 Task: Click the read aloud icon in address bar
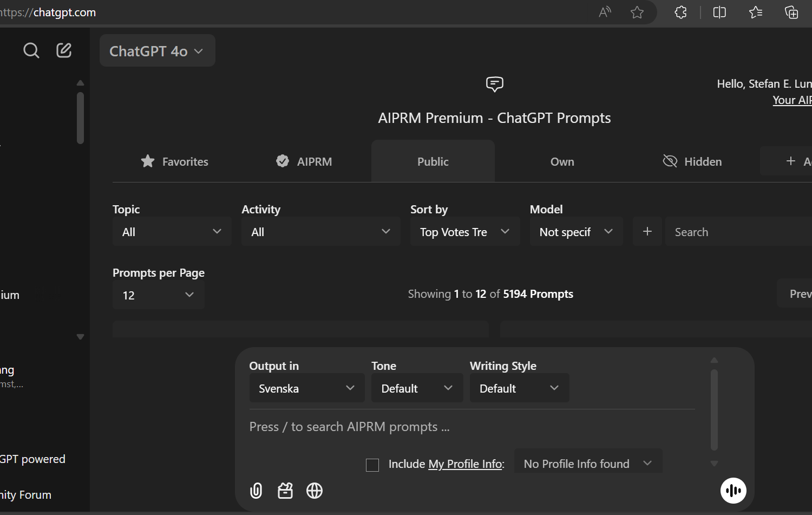point(605,12)
